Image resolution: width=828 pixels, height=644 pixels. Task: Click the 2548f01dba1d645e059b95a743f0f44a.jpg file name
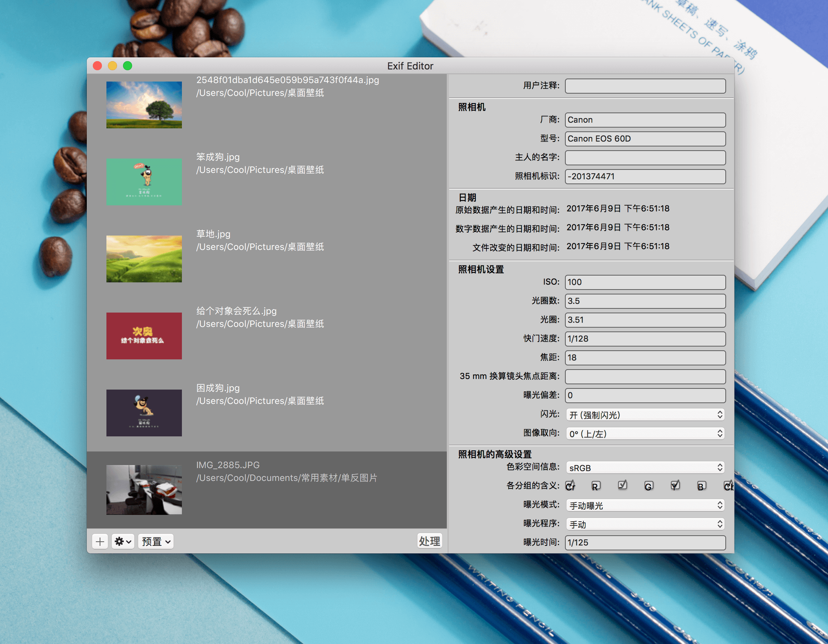(x=288, y=80)
